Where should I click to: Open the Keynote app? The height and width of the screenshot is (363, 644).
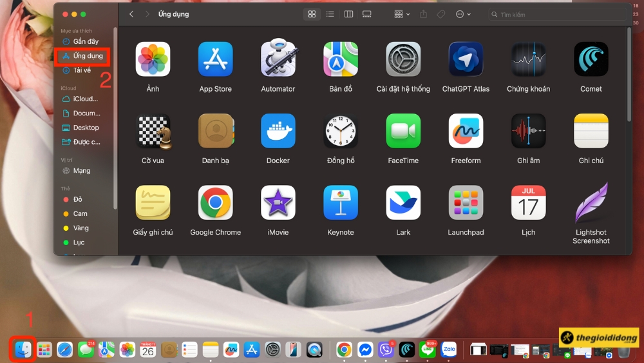pos(340,203)
